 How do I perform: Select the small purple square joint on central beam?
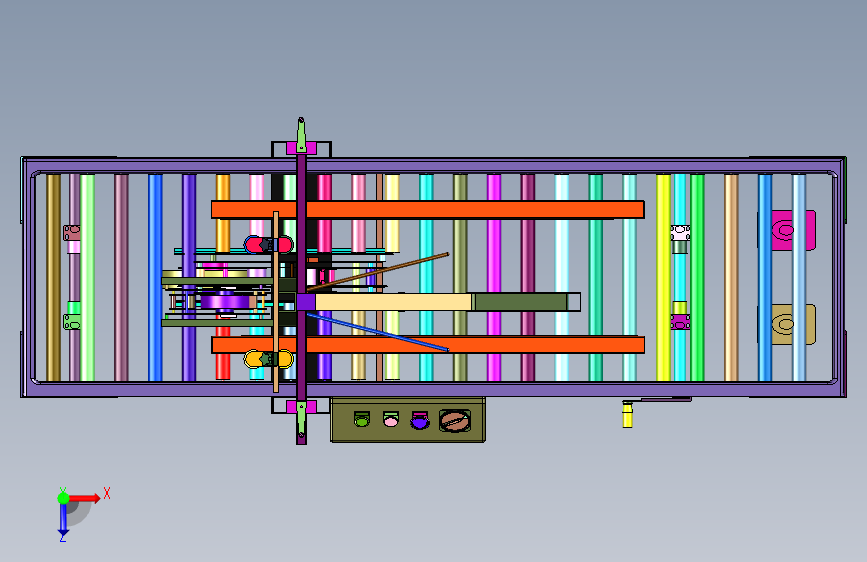(x=306, y=302)
